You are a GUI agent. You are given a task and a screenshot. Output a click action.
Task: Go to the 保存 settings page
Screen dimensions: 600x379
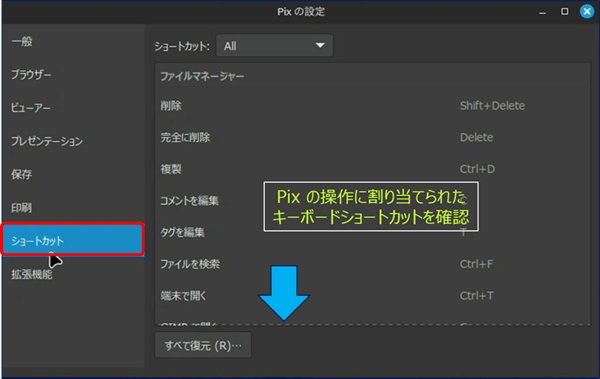[73, 175]
